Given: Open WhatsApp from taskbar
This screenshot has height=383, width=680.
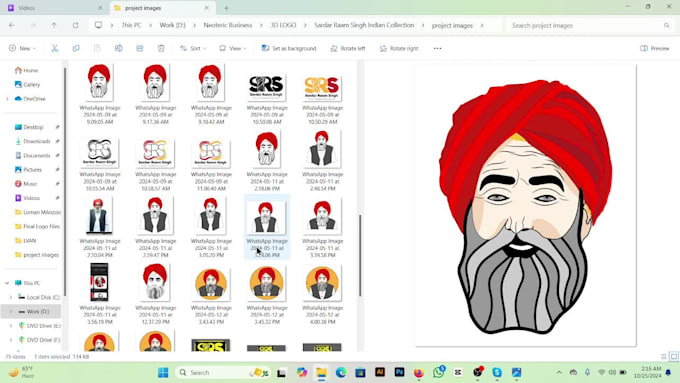Looking at the screenshot, I should click(438, 372).
